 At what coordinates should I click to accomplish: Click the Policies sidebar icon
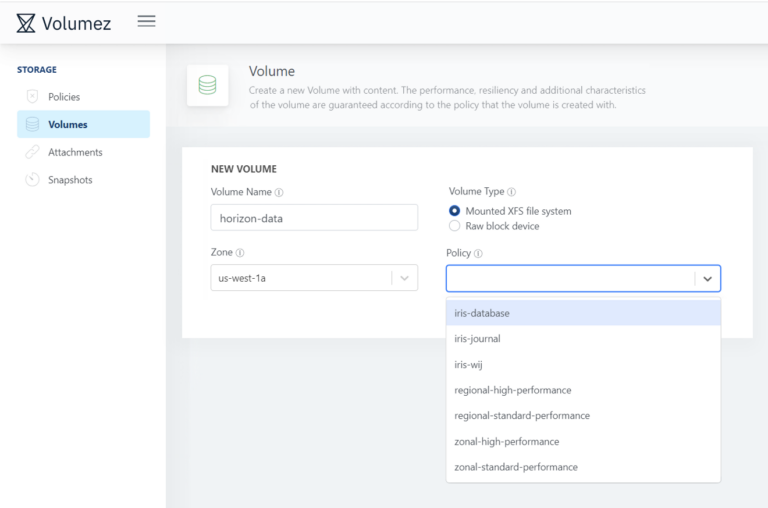click(33, 97)
